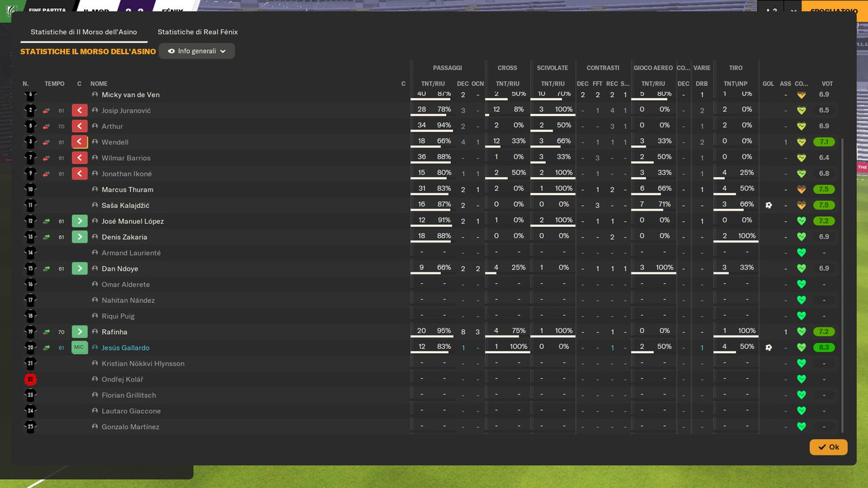
Task: Expand the chevron menu beside Spogliatoio
Action: 793,11
